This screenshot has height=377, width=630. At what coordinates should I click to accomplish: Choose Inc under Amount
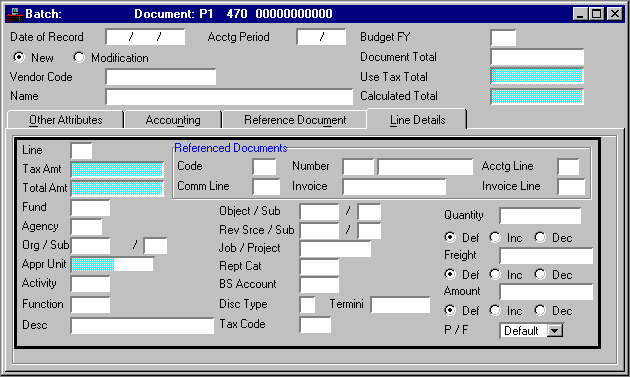tap(495, 310)
